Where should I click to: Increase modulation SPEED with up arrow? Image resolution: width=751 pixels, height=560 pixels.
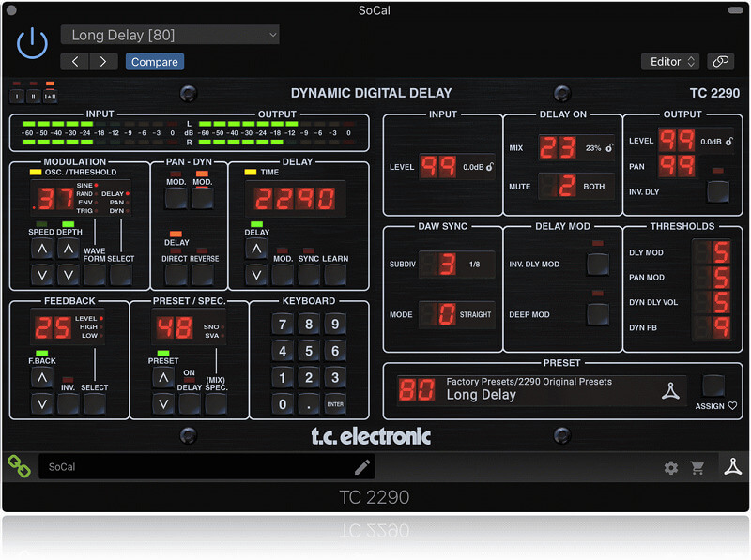[x=42, y=249]
